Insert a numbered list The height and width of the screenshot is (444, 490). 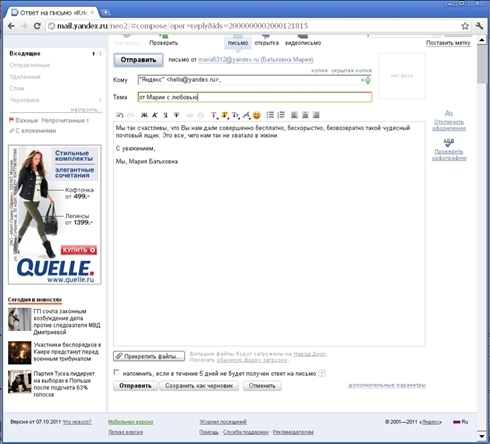point(281,115)
